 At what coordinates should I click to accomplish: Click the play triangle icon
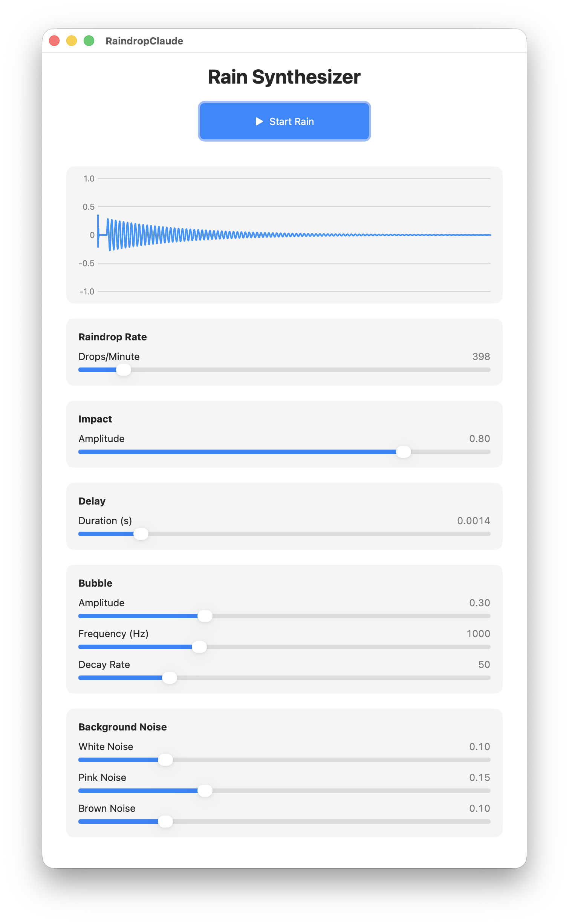pyautogui.click(x=259, y=121)
